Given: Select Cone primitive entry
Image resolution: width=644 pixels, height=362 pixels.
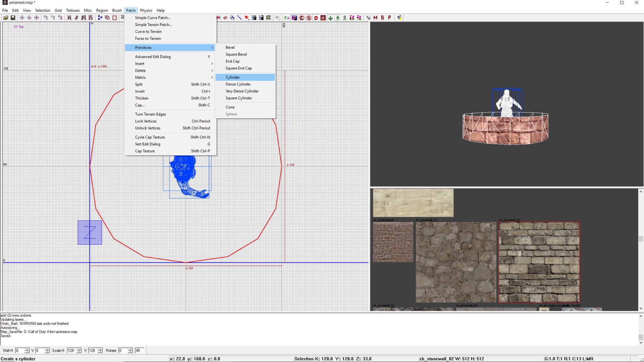Looking at the screenshot, I should pos(245,107).
